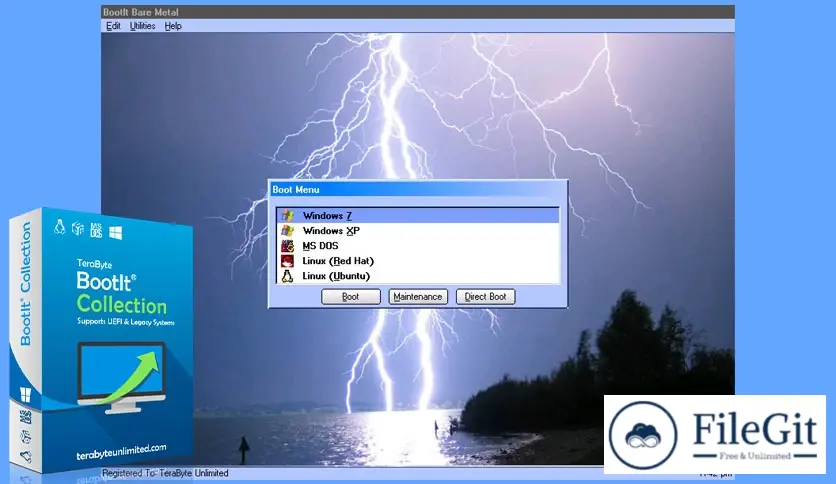Open the Edit menu
The height and width of the screenshot is (484, 836).
point(113,26)
